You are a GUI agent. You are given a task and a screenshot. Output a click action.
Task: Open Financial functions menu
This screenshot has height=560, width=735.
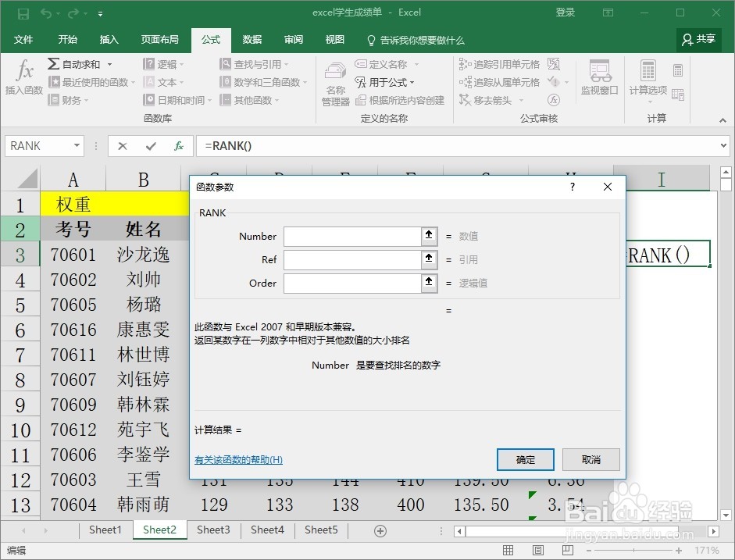tap(69, 100)
